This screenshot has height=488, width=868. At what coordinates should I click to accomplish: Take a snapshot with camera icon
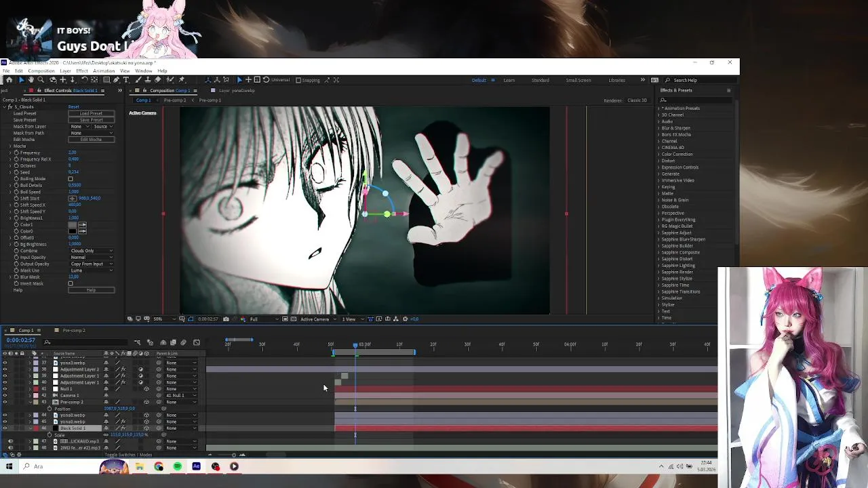[226, 319]
